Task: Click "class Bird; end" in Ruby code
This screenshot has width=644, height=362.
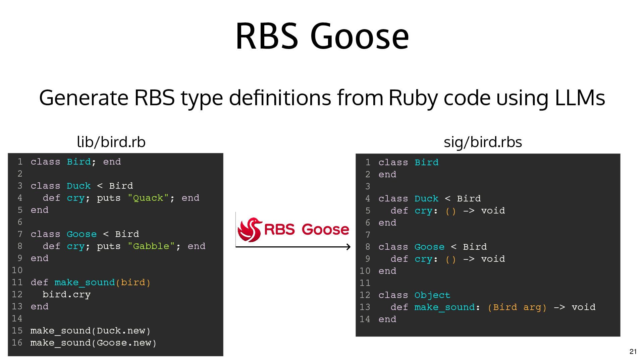Action: pyautogui.click(x=76, y=162)
